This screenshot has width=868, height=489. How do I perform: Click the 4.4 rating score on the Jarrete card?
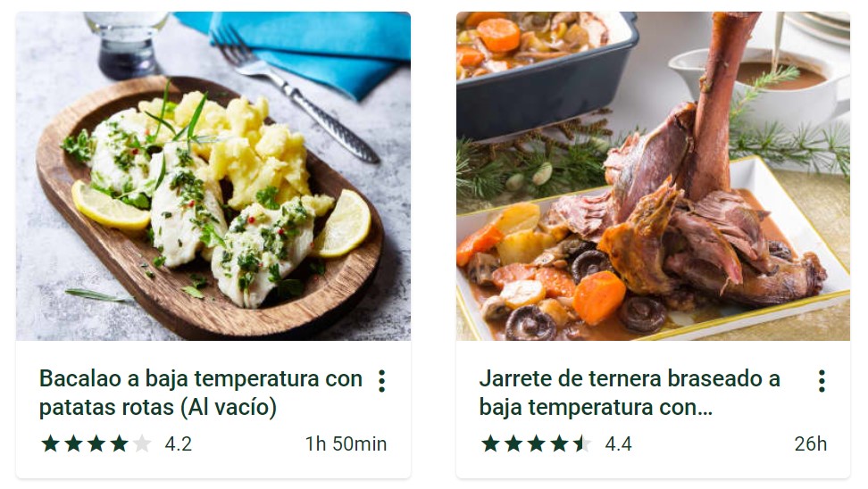618,444
